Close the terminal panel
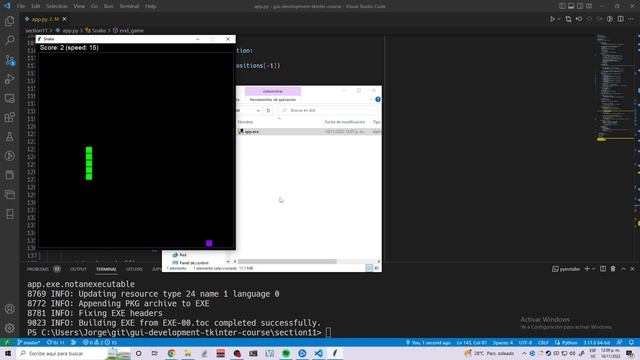This screenshot has height=360, width=640. click(632, 269)
